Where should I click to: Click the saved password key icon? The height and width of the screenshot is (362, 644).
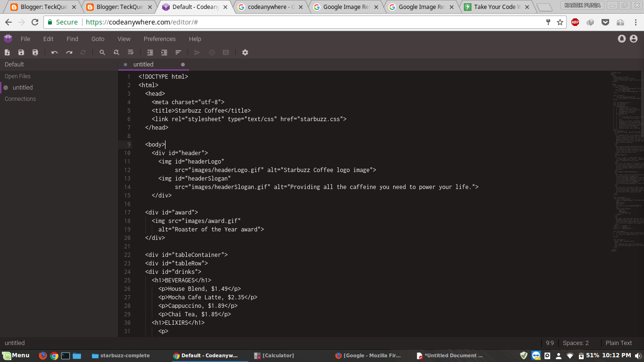[548, 22]
